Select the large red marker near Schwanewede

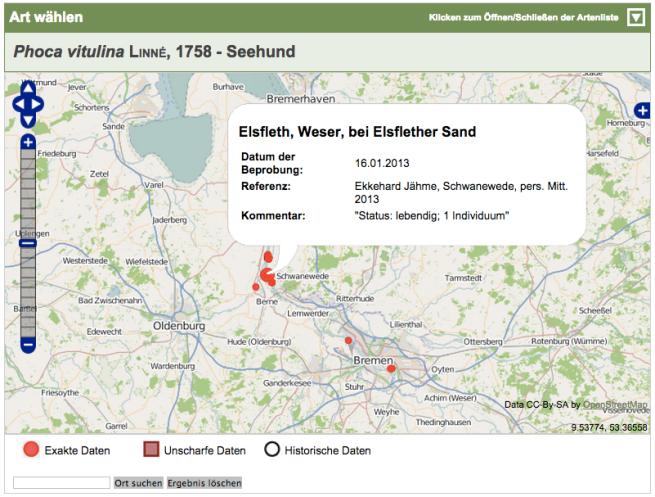coord(267,274)
